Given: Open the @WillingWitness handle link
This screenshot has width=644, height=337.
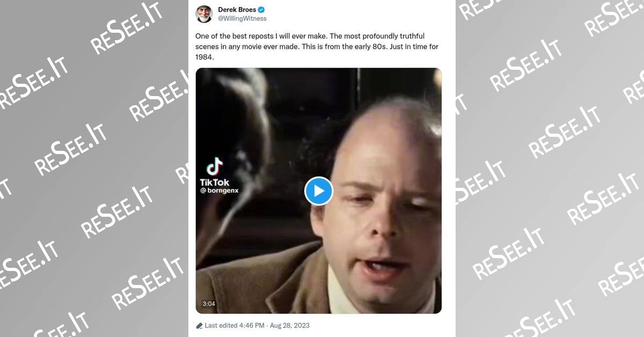Looking at the screenshot, I should pyautogui.click(x=242, y=19).
